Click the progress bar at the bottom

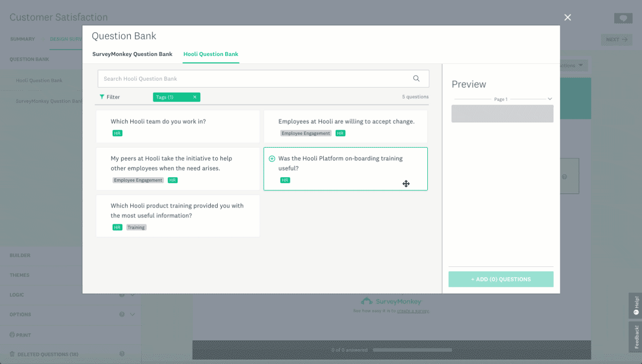pyautogui.click(x=412, y=350)
